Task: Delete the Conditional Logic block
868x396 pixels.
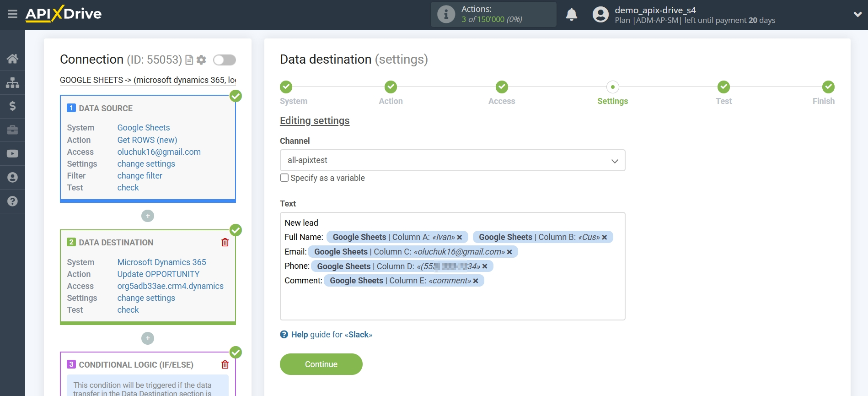Action: click(x=225, y=365)
